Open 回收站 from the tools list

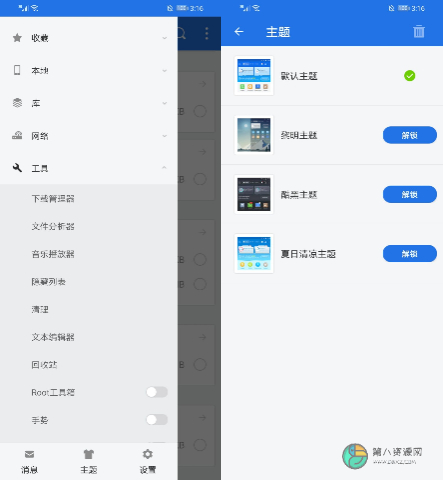(x=44, y=365)
